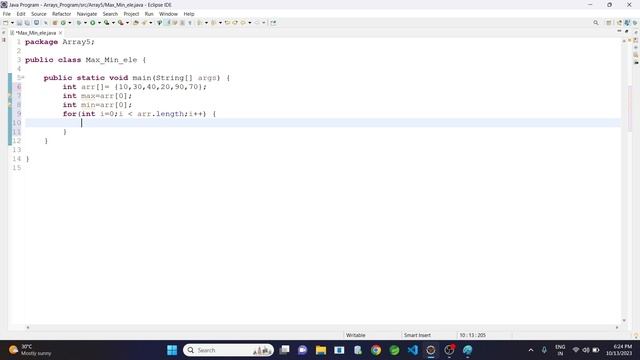Screen dimensions: 640x360
Task: Click the Eclipse IDE taskbar icon
Action: tap(431, 350)
